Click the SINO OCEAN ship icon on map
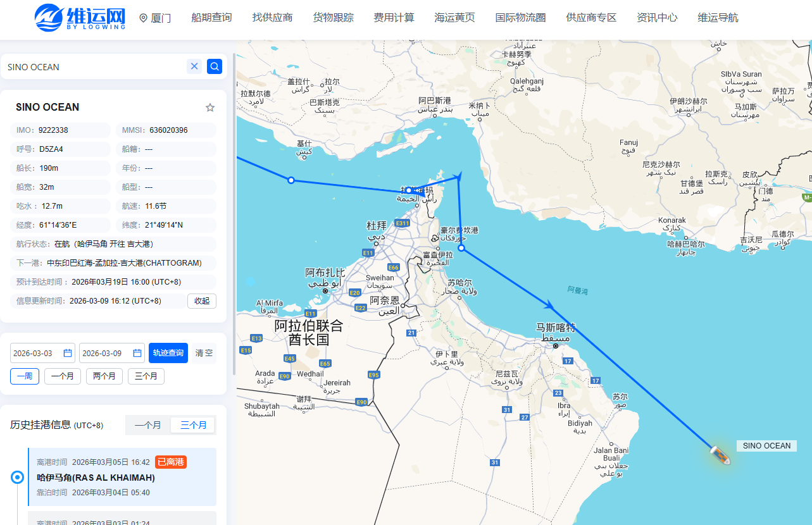 pyautogui.click(x=720, y=455)
